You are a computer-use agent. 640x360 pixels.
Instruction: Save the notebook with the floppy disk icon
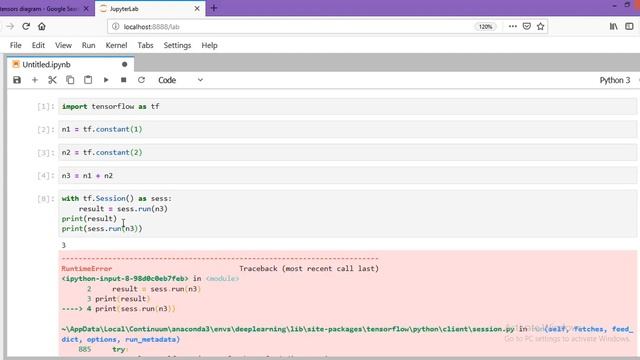(x=17, y=80)
